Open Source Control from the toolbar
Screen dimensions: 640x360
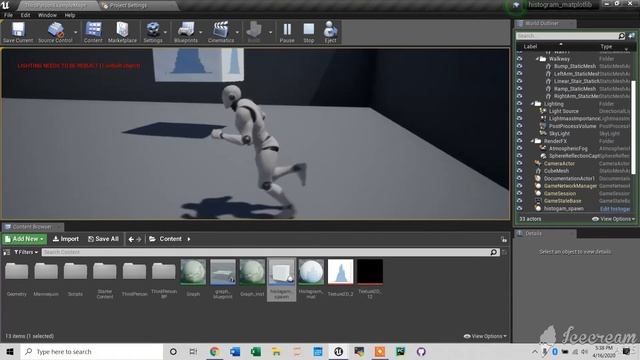(56, 32)
